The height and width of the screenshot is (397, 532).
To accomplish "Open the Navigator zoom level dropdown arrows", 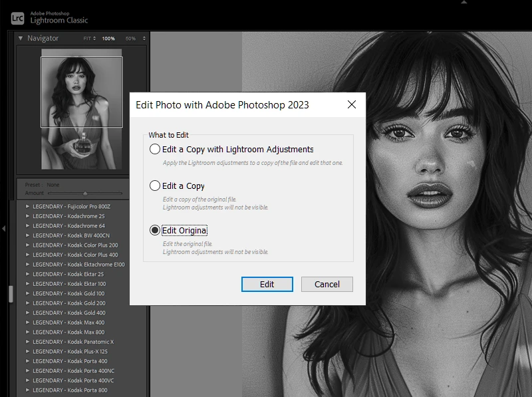I will pos(144,39).
